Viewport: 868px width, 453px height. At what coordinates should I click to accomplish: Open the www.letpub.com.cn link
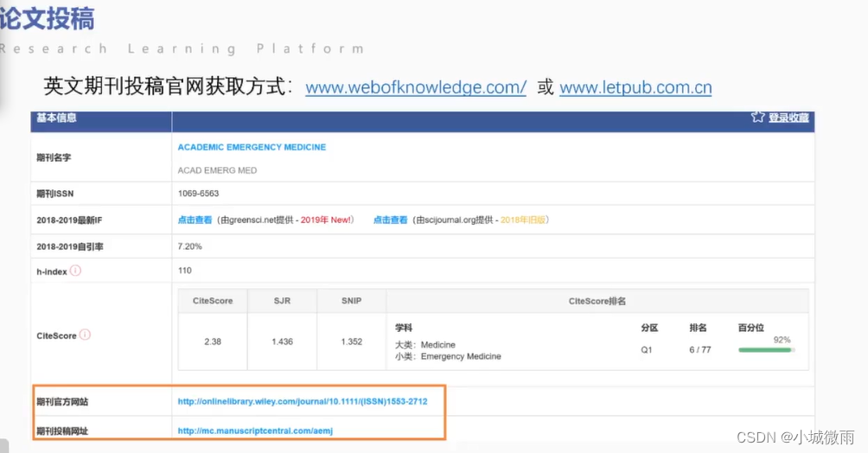635,87
